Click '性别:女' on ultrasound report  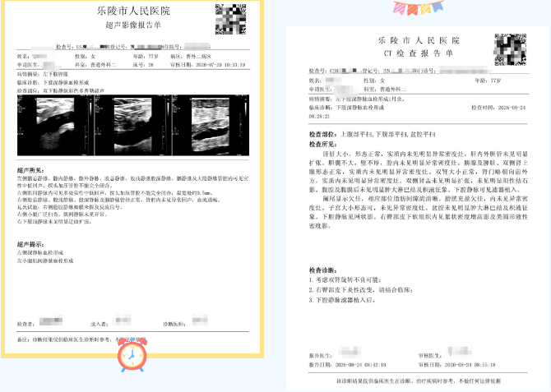[85, 57]
